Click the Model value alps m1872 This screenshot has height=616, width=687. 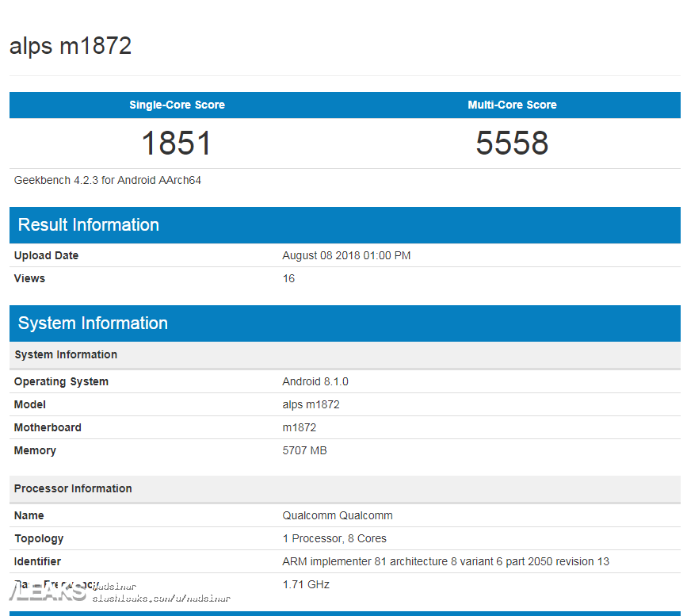pyautogui.click(x=311, y=404)
